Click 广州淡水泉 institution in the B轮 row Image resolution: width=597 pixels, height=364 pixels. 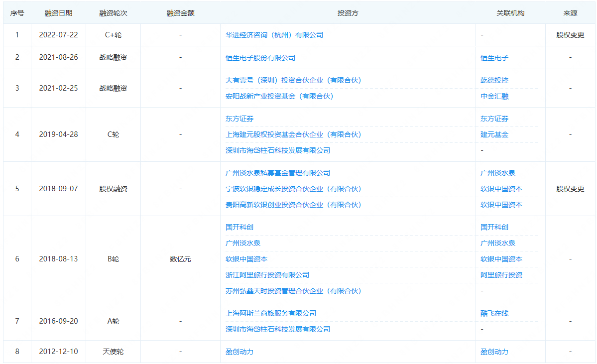point(497,243)
